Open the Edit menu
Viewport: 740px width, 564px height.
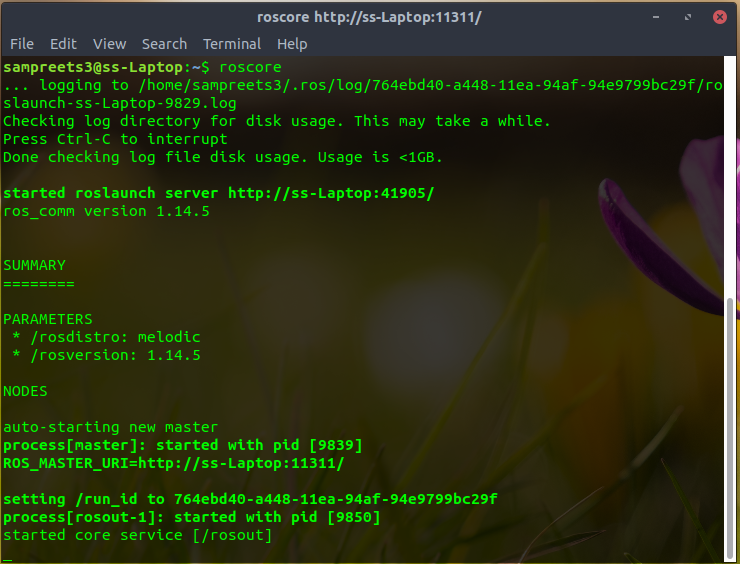coord(63,44)
